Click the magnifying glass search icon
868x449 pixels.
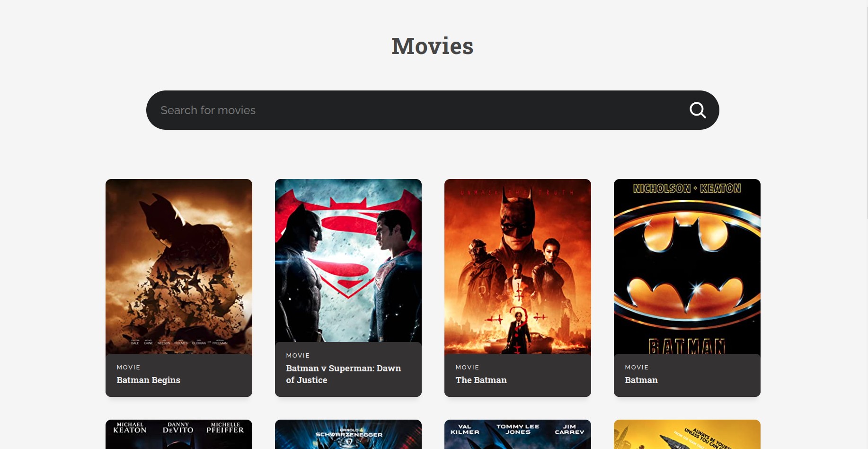[x=698, y=110]
